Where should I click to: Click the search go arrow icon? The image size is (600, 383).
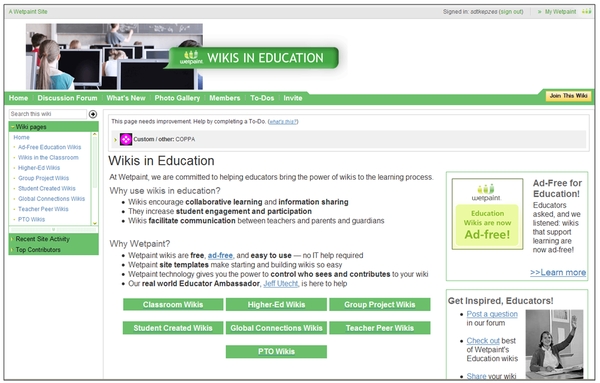click(93, 114)
